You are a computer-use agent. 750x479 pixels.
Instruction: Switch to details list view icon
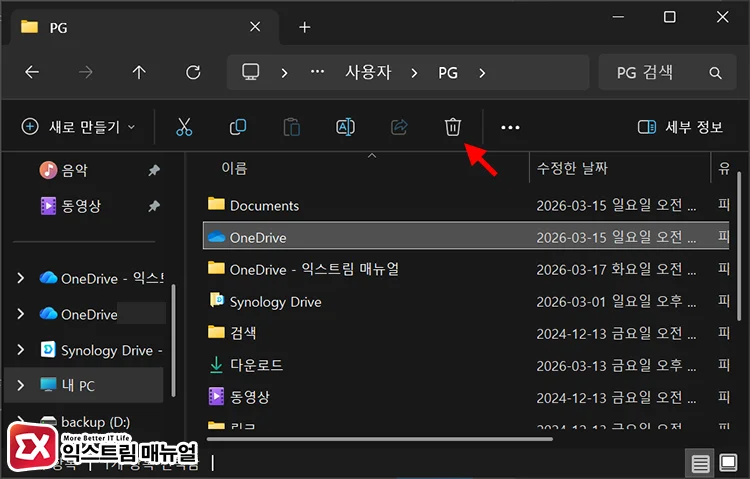click(700, 463)
